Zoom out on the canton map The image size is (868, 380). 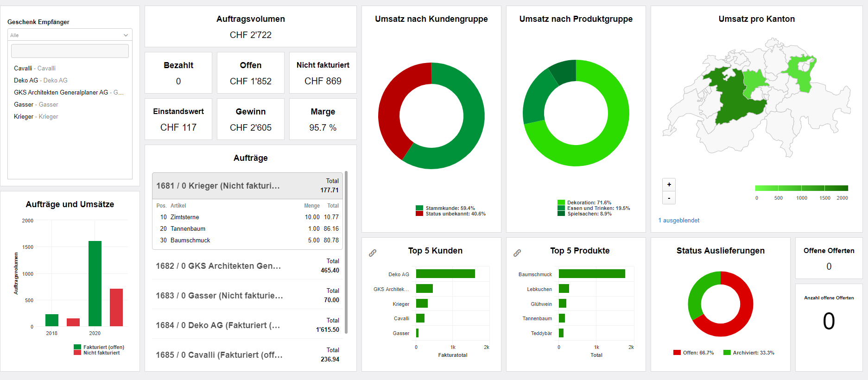(669, 198)
